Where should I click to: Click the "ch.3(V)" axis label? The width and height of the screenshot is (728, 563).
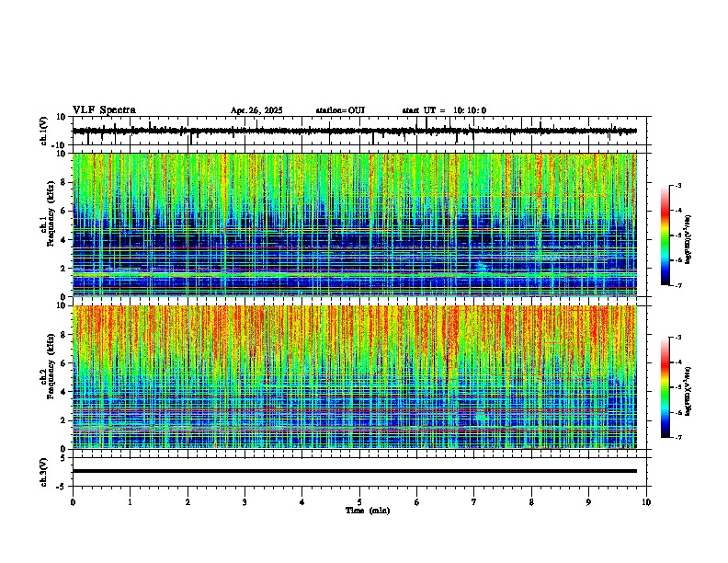44,472
